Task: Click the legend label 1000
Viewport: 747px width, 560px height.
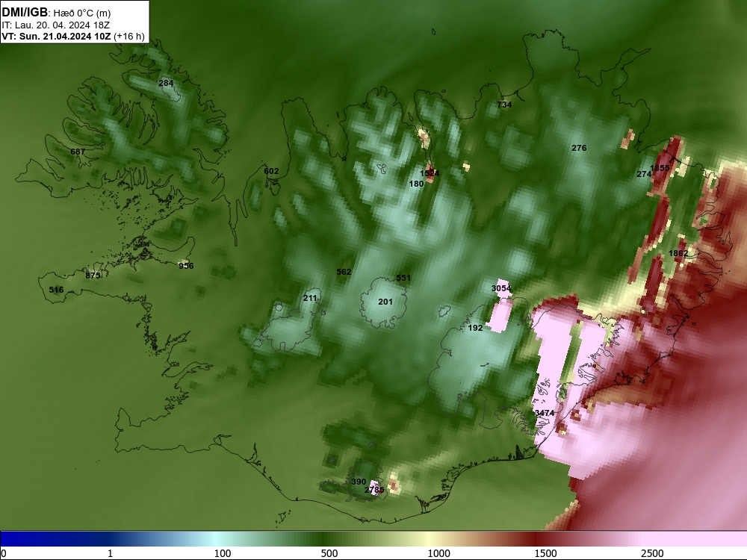Action: click(x=438, y=553)
